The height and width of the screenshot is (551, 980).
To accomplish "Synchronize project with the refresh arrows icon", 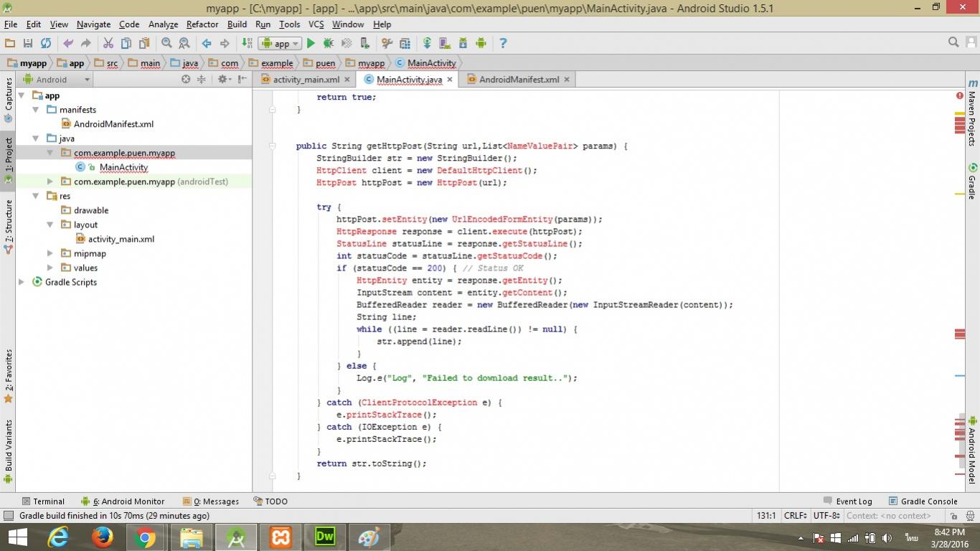I will [46, 43].
